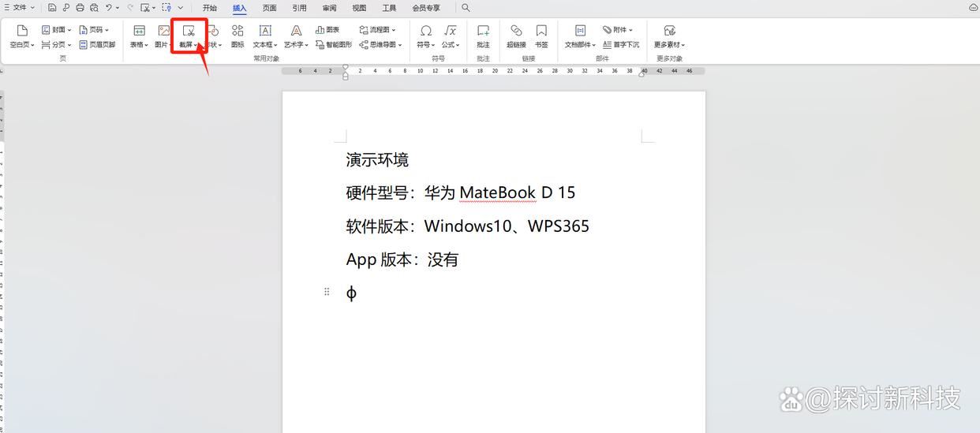Click the 截屏 screenshot tool icon
The height and width of the screenshot is (433, 980).
tap(189, 32)
